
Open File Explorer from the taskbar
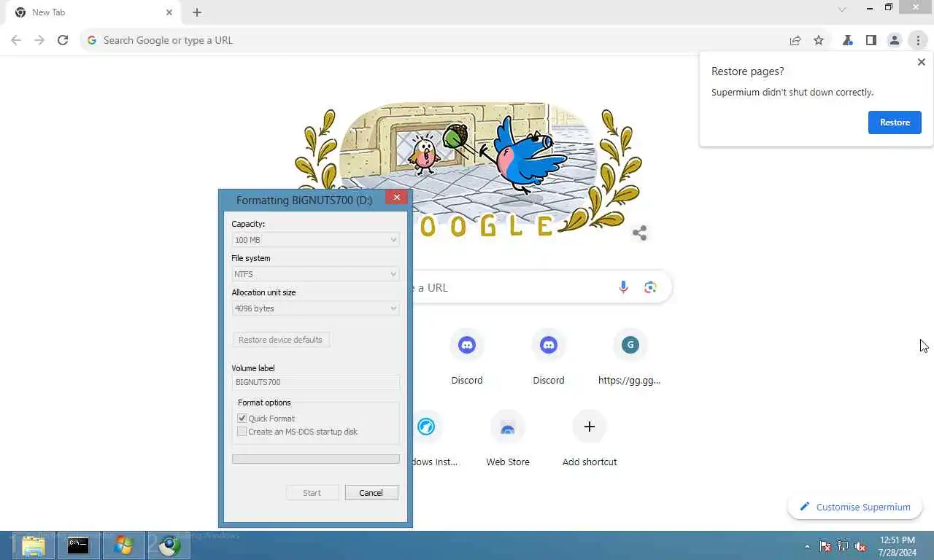click(x=34, y=545)
